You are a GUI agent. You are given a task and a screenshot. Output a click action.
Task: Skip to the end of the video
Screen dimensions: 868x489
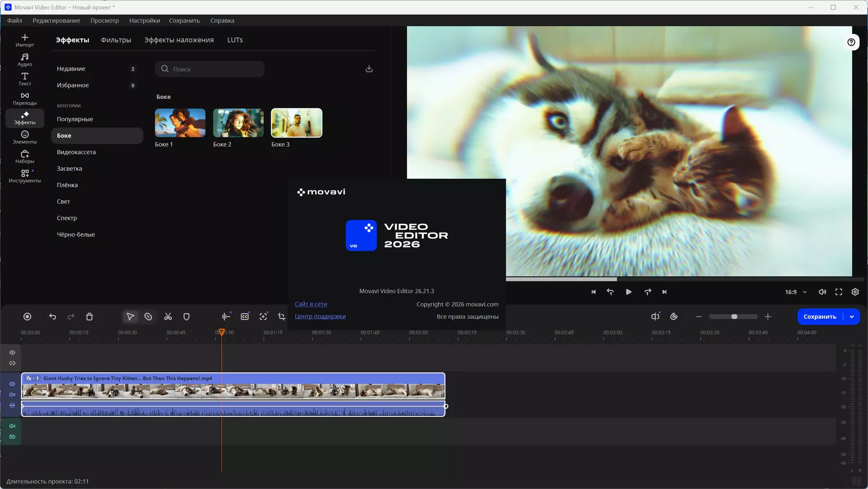click(665, 291)
